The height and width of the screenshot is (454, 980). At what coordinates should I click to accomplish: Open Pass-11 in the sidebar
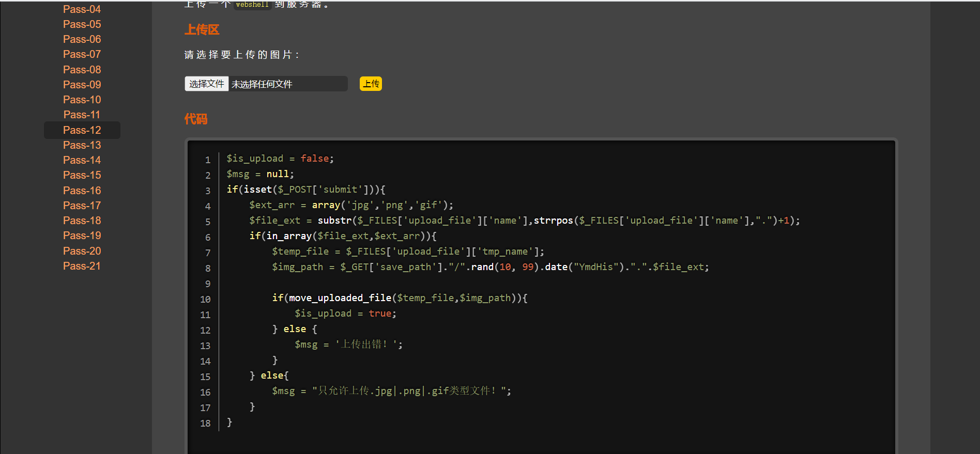tap(82, 115)
